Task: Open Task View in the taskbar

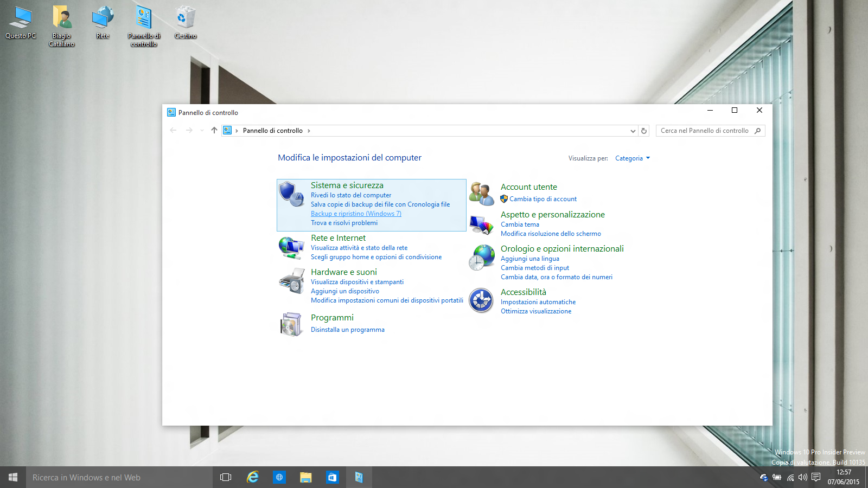Action: point(226,477)
